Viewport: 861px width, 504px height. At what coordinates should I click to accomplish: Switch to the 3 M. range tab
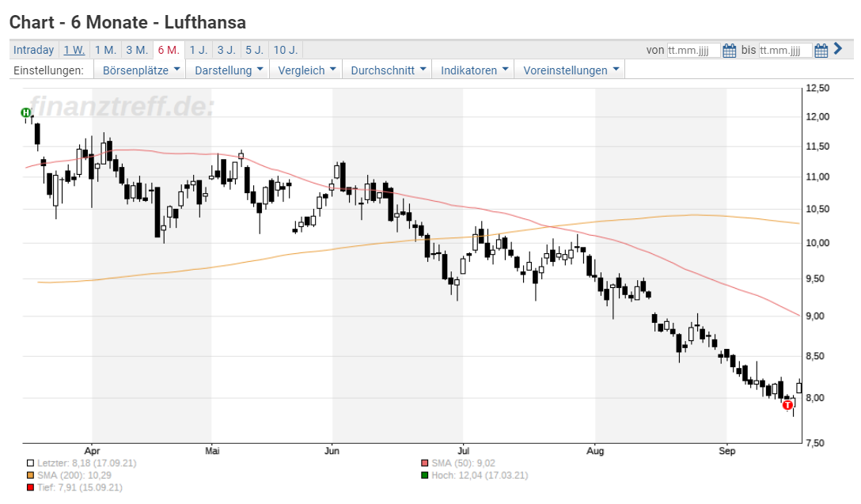(x=137, y=50)
